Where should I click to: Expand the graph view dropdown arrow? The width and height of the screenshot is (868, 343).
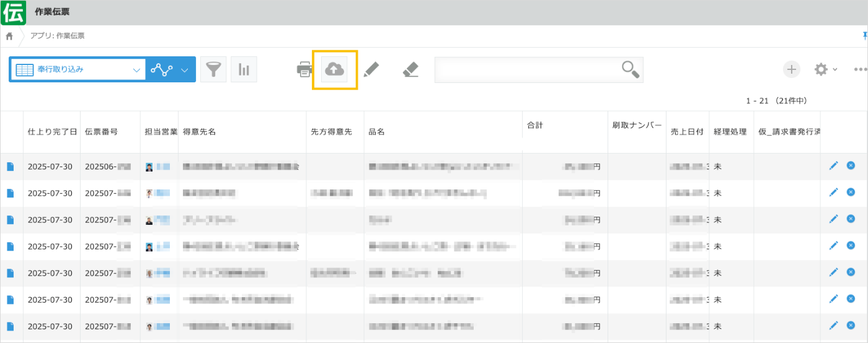(x=184, y=70)
